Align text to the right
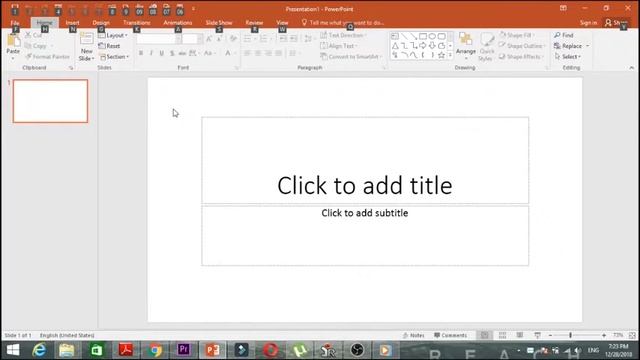 point(268,53)
